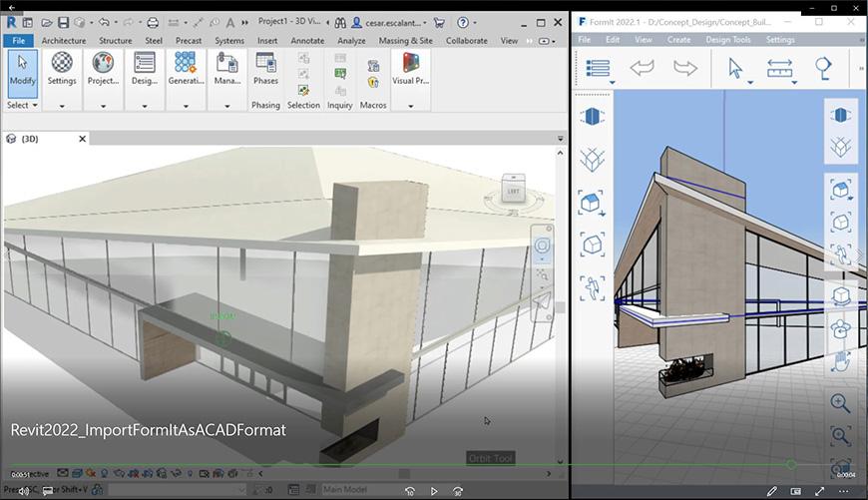Expand more Revit quick access toolbar items
The image size is (868, 500).
[245, 23]
